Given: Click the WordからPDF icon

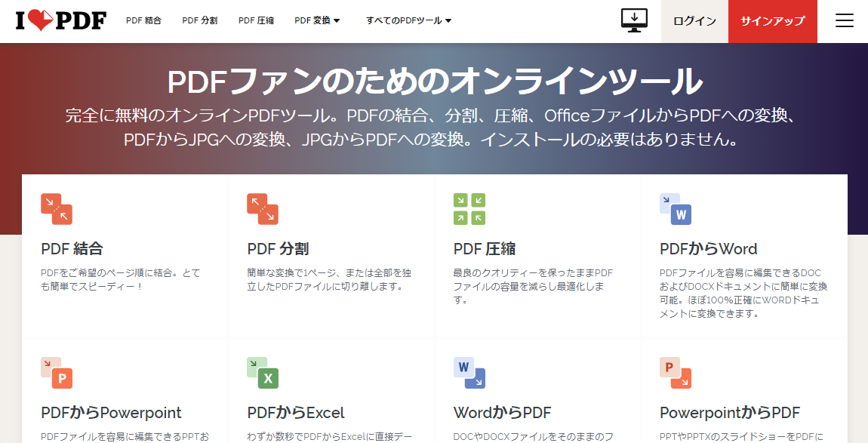Looking at the screenshot, I should pyautogui.click(x=469, y=373).
